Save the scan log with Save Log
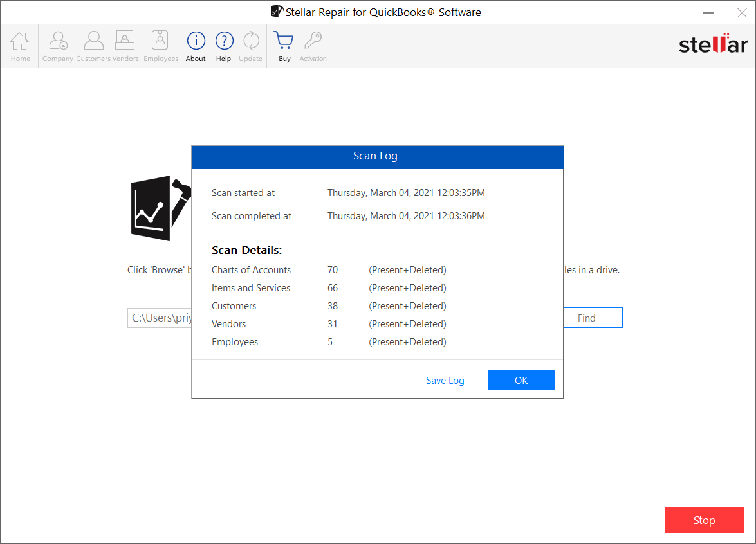This screenshot has height=544, width=756. 445,380
